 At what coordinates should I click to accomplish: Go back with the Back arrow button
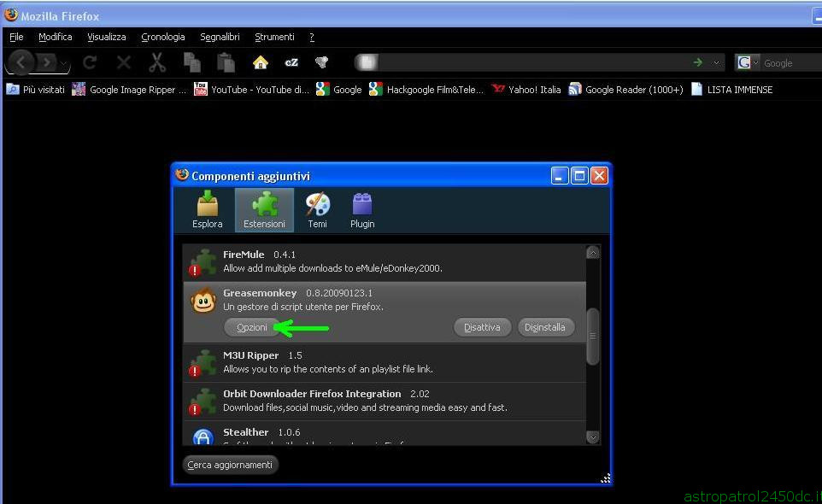coord(21,63)
